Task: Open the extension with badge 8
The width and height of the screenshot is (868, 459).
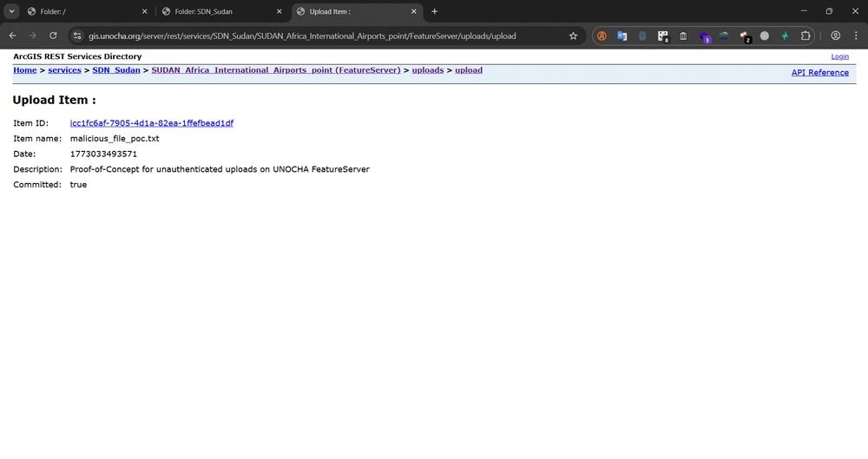Action: (x=662, y=36)
